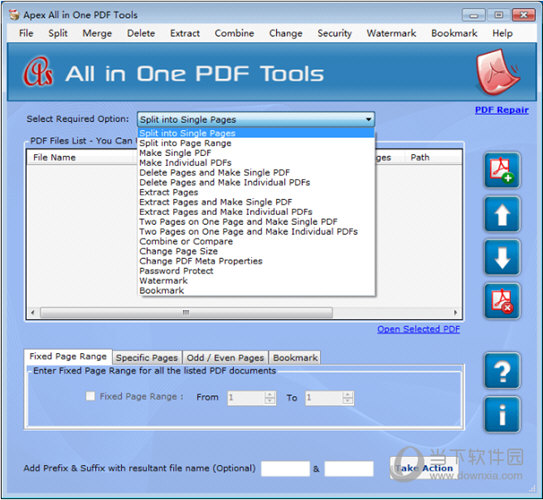Choose 'Extract Pages and Make Individual PDFs'

(x=256, y=212)
